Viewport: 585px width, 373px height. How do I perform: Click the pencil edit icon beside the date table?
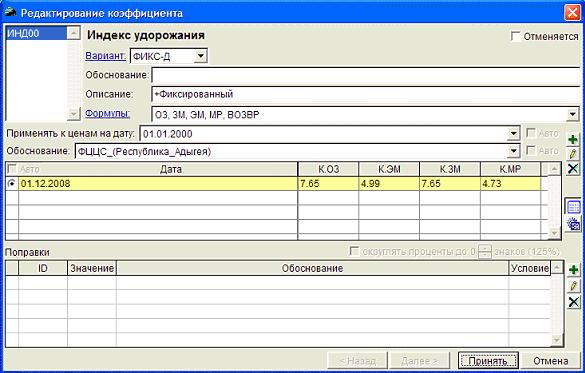click(x=573, y=154)
